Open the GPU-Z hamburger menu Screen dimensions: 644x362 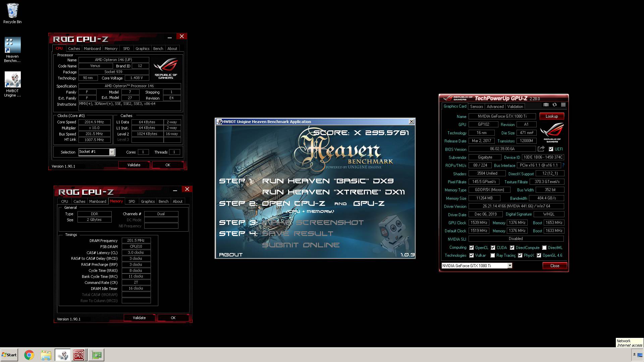(563, 105)
